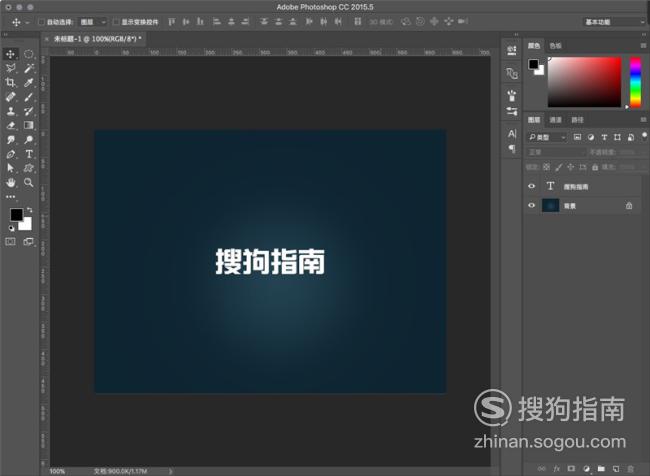Select the Smudge tool

click(x=11, y=139)
